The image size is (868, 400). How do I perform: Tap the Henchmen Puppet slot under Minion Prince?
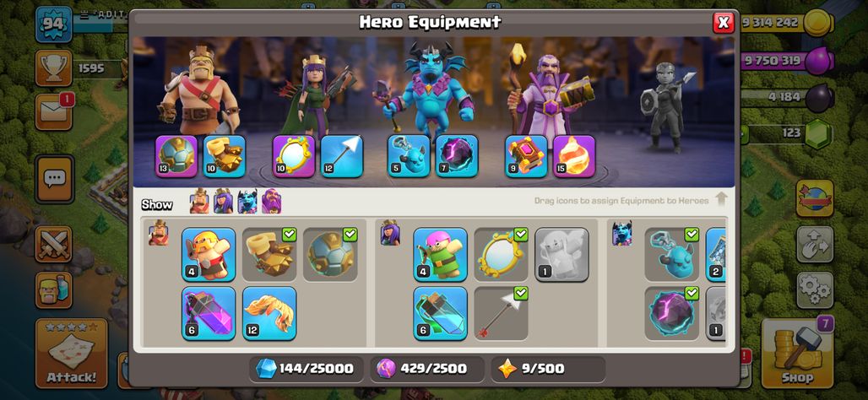point(409,156)
